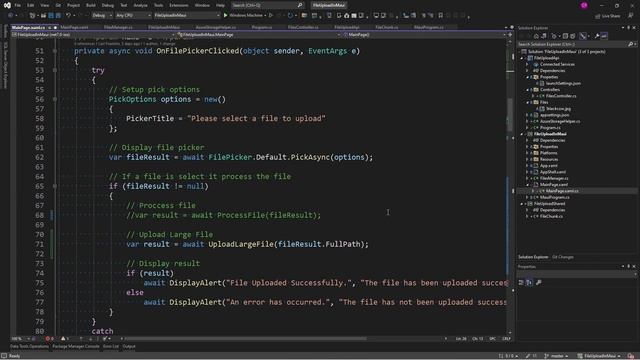Open the Debug configuration dropdown
Viewport: 640px width, 360px height.
click(102, 16)
